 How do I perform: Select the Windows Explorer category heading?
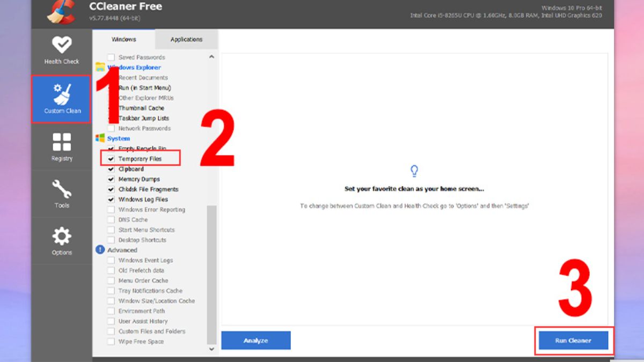click(134, 68)
